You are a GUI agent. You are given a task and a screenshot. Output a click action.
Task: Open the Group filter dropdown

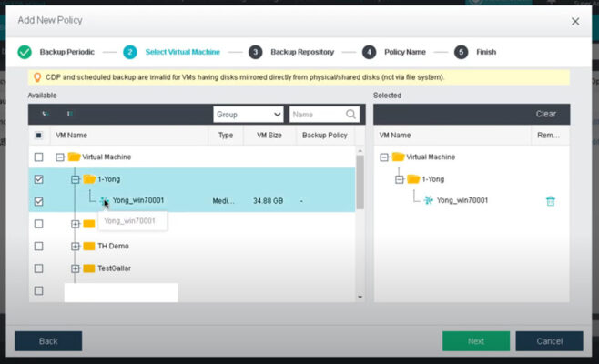click(249, 114)
